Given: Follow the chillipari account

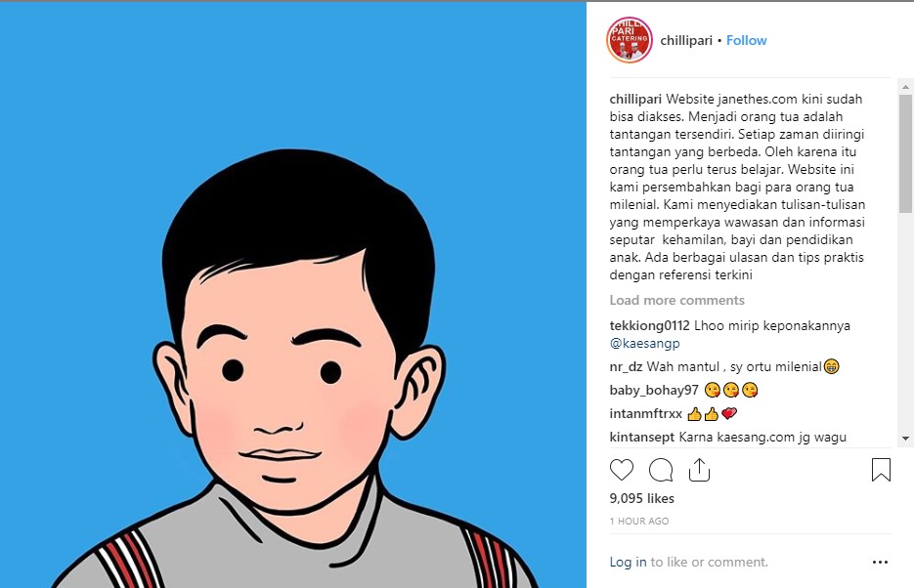Looking at the screenshot, I should click(x=746, y=40).
